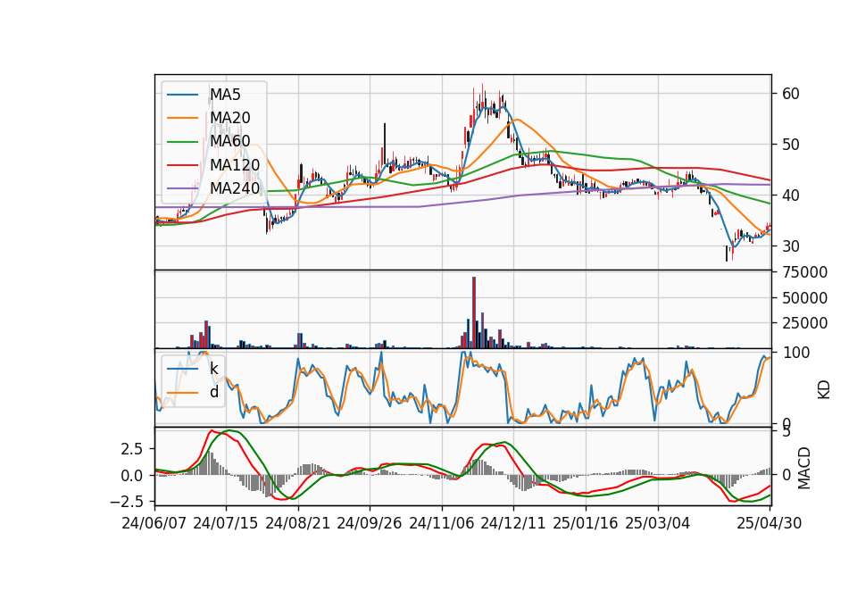Click the volume axis value 50000

tap(805, 298)
